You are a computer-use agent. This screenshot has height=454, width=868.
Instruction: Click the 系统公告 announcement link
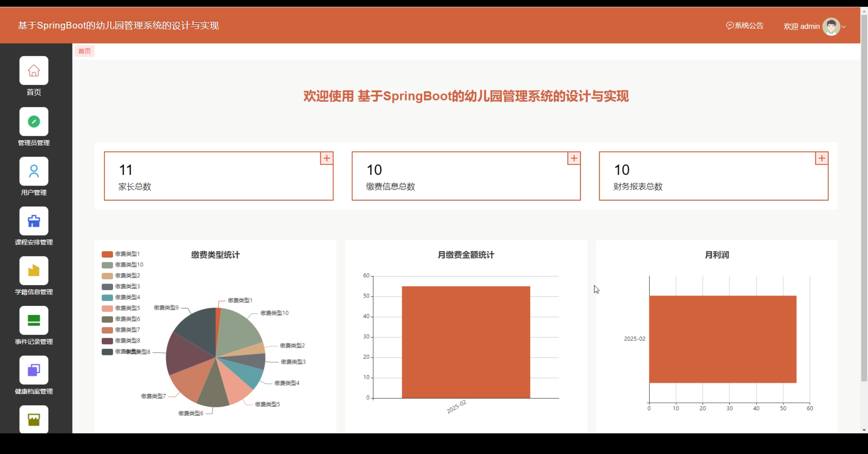[x=745, y=26]
